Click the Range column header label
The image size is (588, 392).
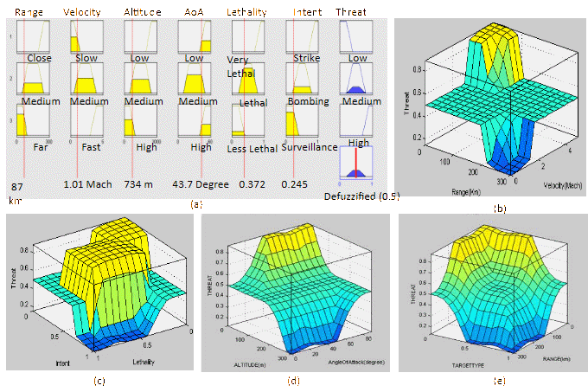pos(29,12)
